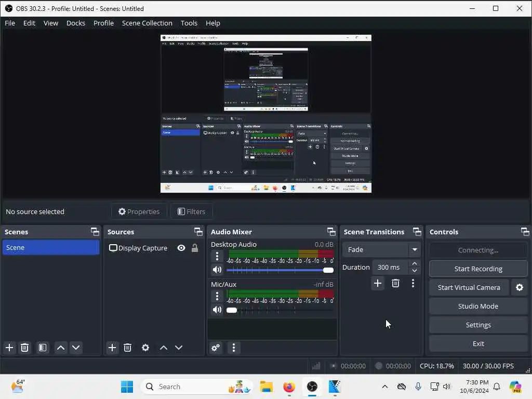The image size is (532, 399).
Task: Open File Explorer from the taskbar
Action: [x=267, y=387]
